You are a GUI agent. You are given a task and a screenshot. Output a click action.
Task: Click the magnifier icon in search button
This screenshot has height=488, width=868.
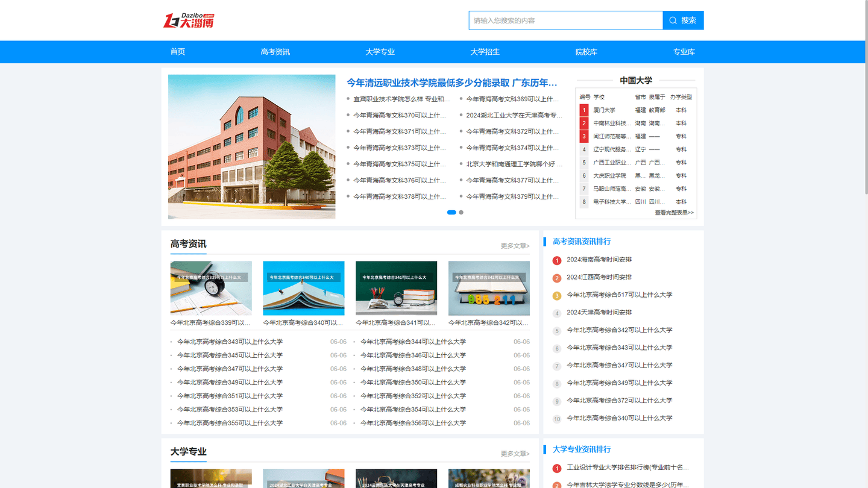click(673, 20)
